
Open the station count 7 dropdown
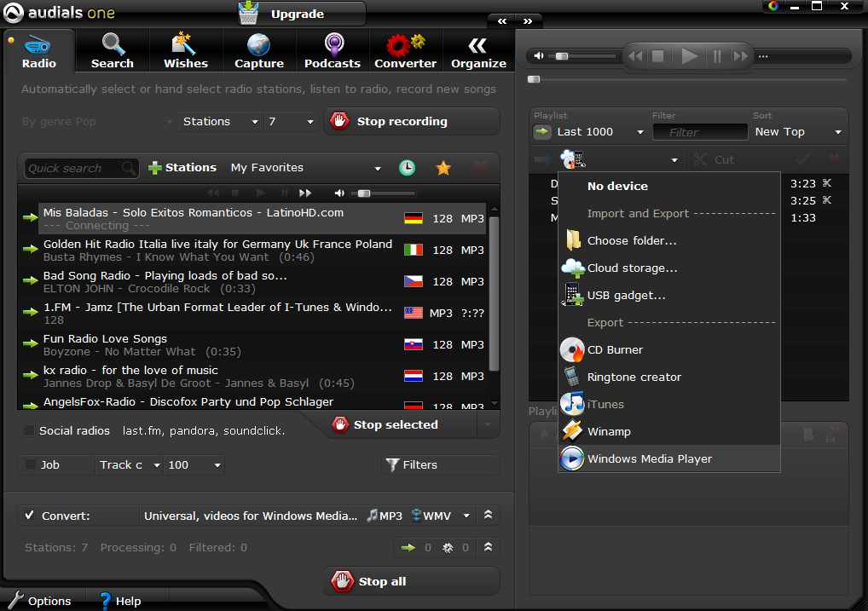point(291,121)
